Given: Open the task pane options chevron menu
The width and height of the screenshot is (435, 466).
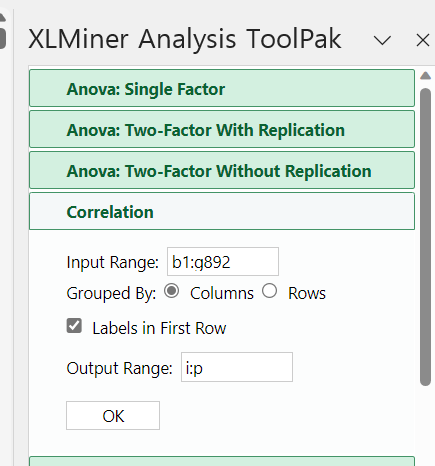Looking at the screenshot, I should (382, 41).
